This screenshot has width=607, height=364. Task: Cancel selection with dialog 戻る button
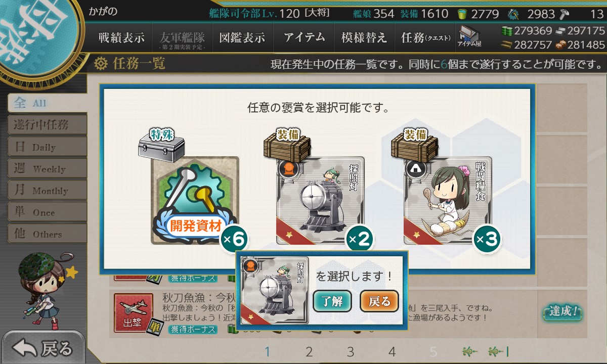(379, 302)
